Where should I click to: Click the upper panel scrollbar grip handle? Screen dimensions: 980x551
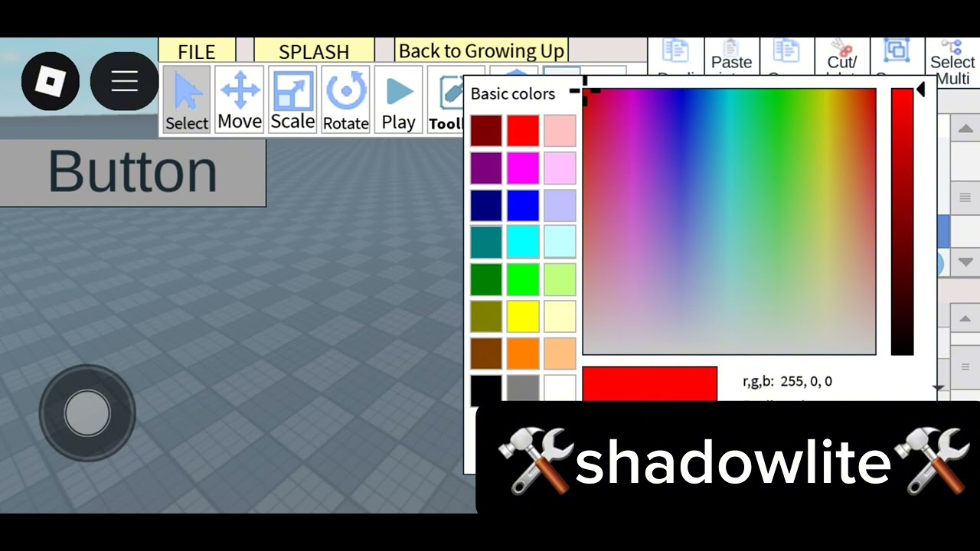(x=965, y=197)
